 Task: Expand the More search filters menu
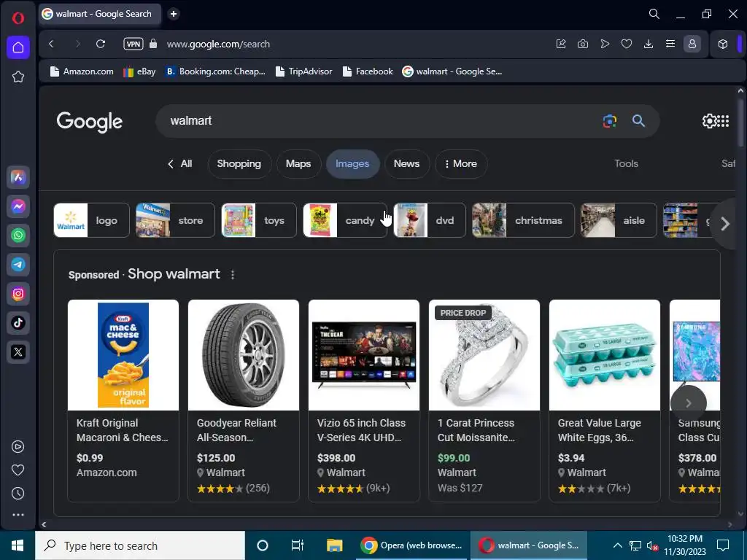click(461, 164)
